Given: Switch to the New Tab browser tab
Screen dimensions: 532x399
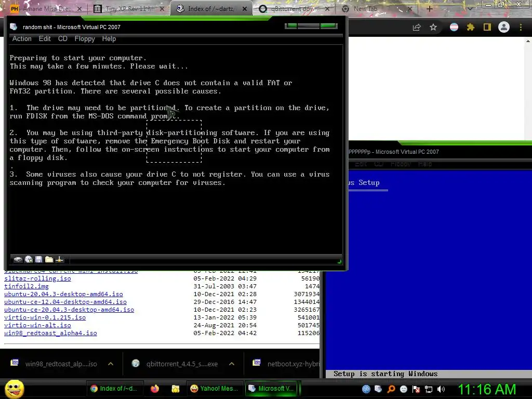Looking at the screenshot, I should (x=377, y=9).
